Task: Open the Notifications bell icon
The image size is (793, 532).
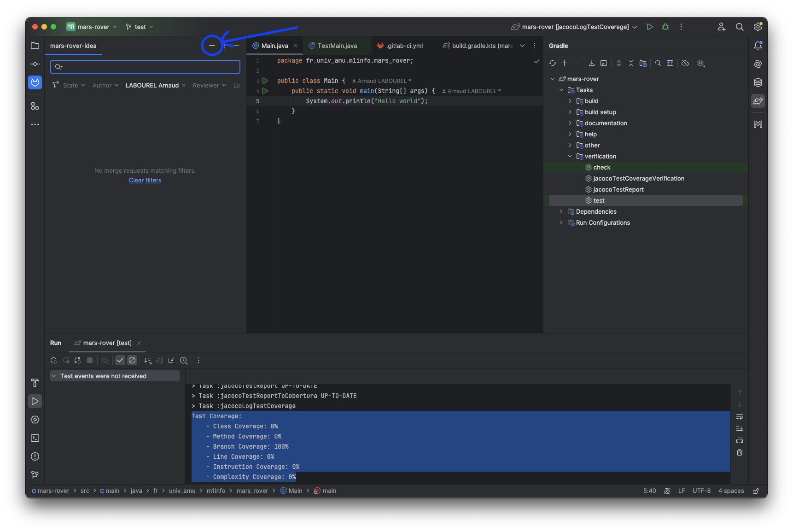Action: tap(758, 45)
